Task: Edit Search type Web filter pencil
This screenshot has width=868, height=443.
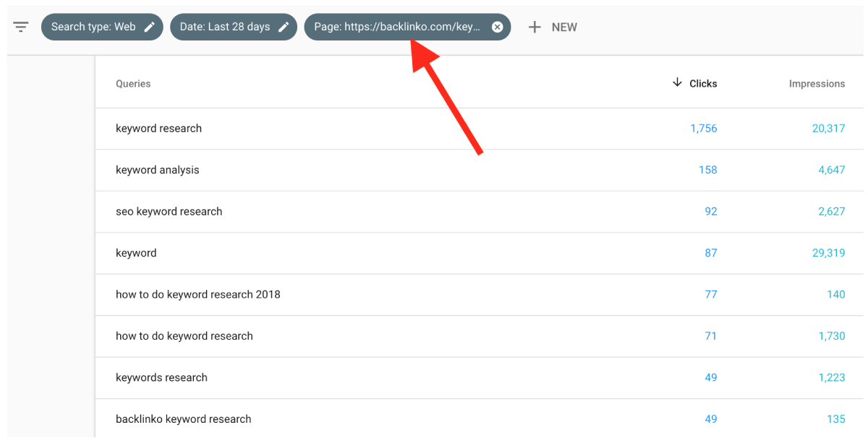Action: (150, 27)
